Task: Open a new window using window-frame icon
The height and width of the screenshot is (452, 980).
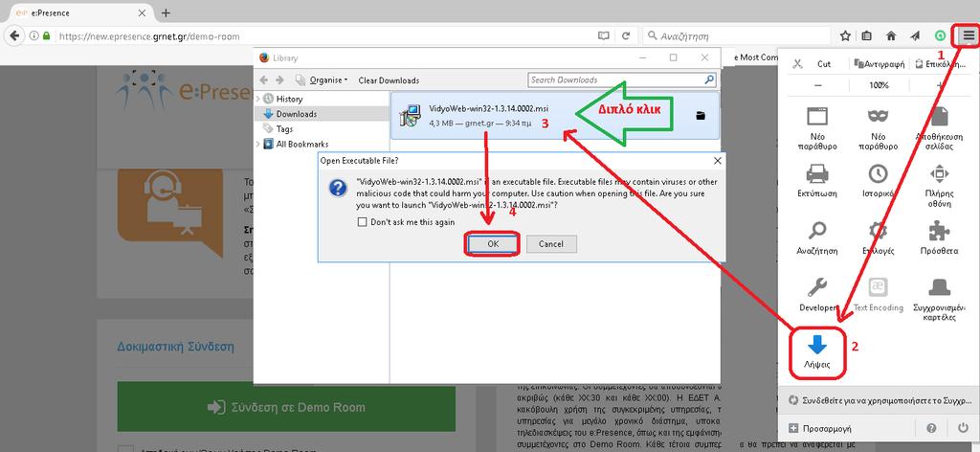Action: 817,116
